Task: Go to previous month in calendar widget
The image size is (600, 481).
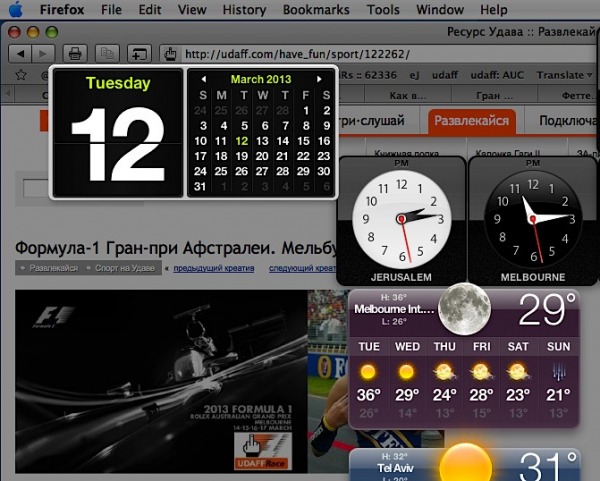Action: 204,79
